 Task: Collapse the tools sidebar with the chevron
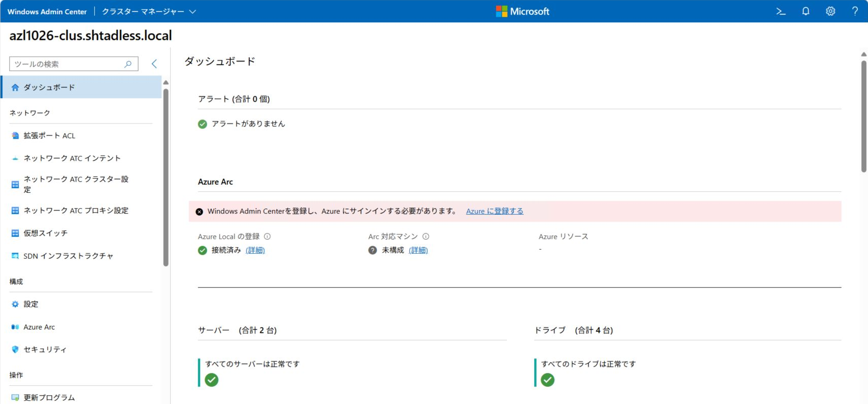point(154,64)
